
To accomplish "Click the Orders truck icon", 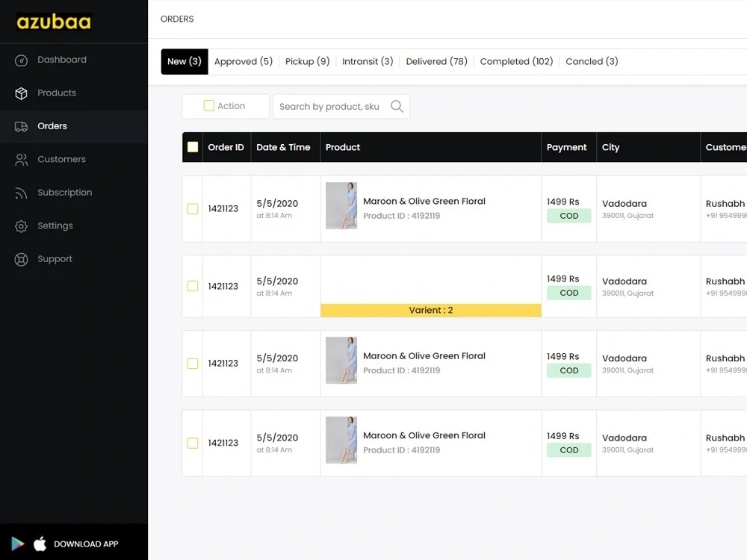I will coord(21,126).
